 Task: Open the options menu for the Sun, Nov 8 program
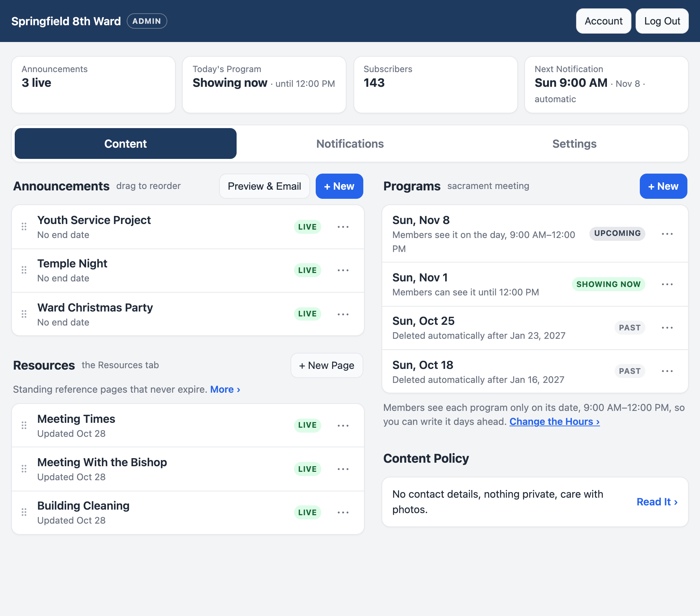pos(667,234)
